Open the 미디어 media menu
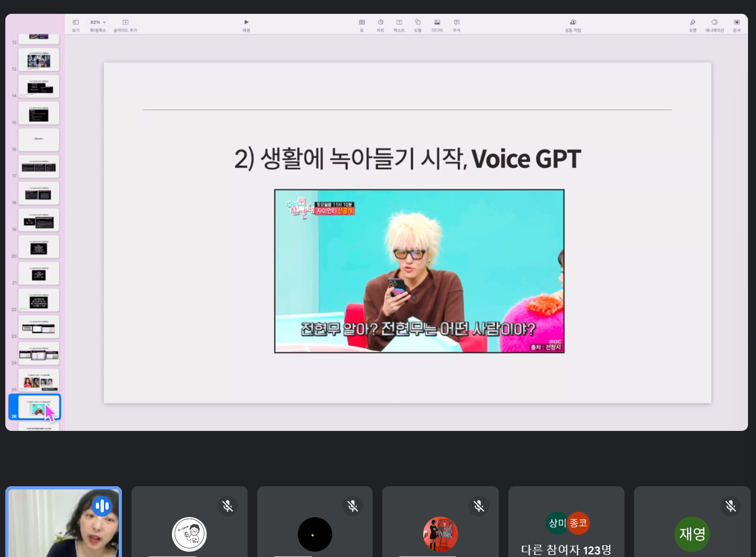The width and height of the screenshot is (756, 557). coord(437,25)
